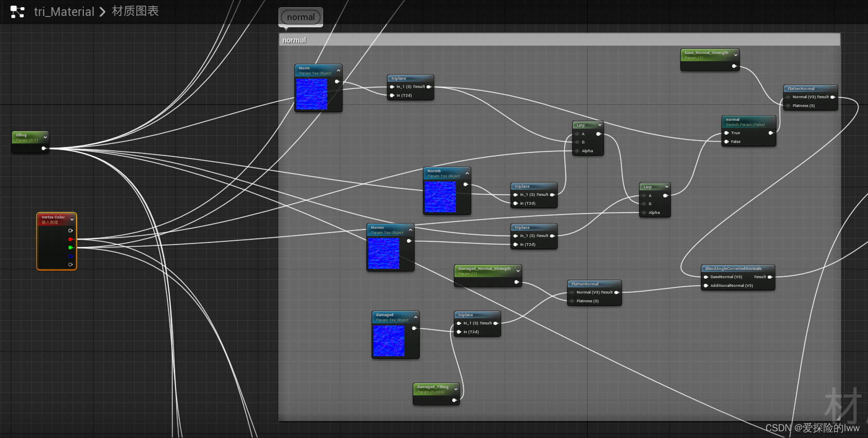Open the tri_Material breadcrumb
Image resolution: width=868 pixels, height=438 pixels.
tap(64, 12)
